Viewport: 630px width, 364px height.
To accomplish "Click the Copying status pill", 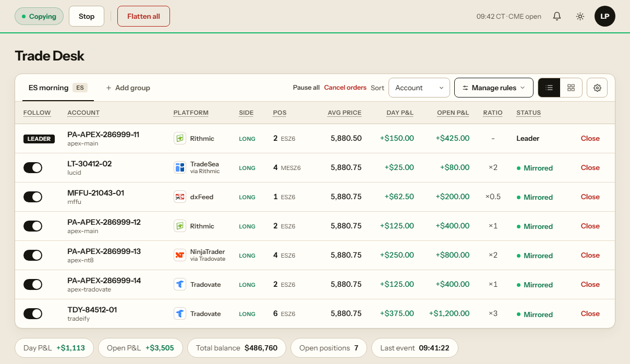I will tap(39, 16).
